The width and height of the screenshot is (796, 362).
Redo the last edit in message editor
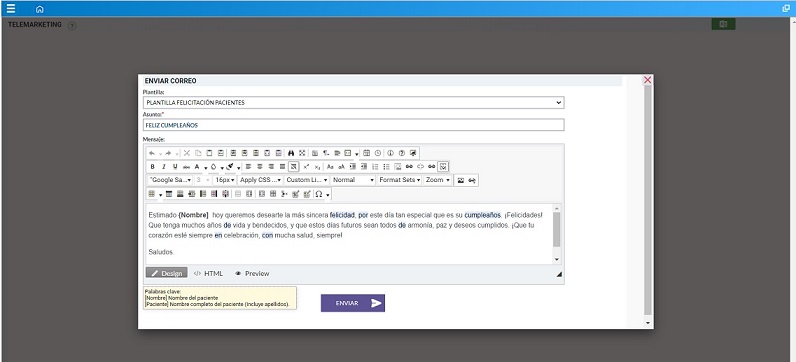[168, 153]
